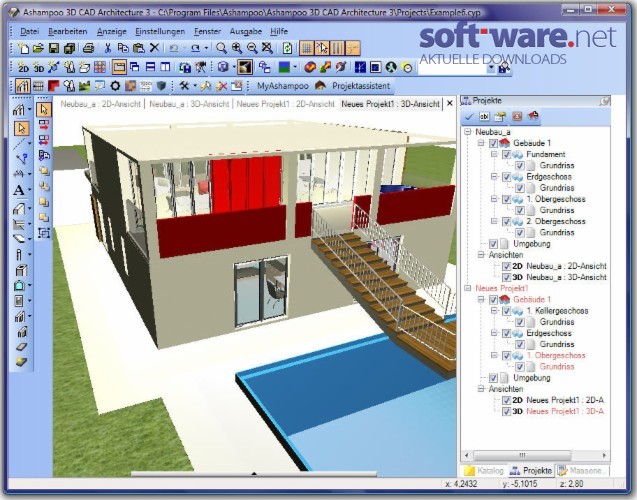
Task: Click the text tool with letter A
Action: pyautogui.click(x=19, y=190)
